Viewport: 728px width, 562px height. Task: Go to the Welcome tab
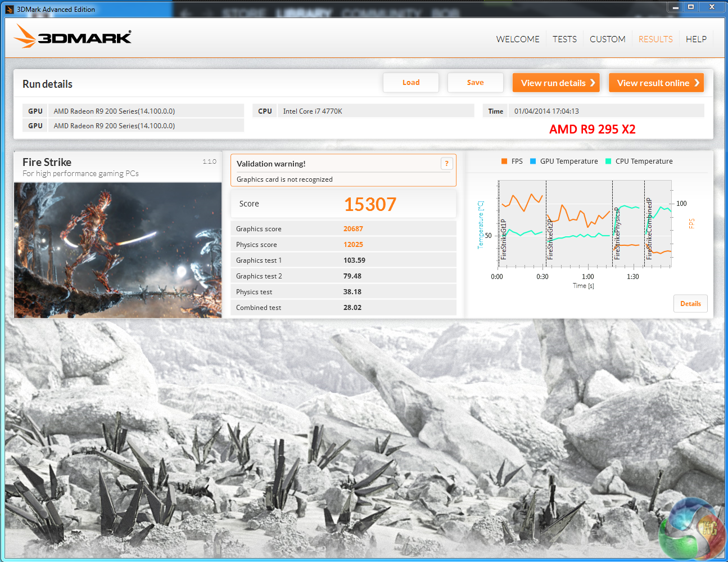pos(518,39)
